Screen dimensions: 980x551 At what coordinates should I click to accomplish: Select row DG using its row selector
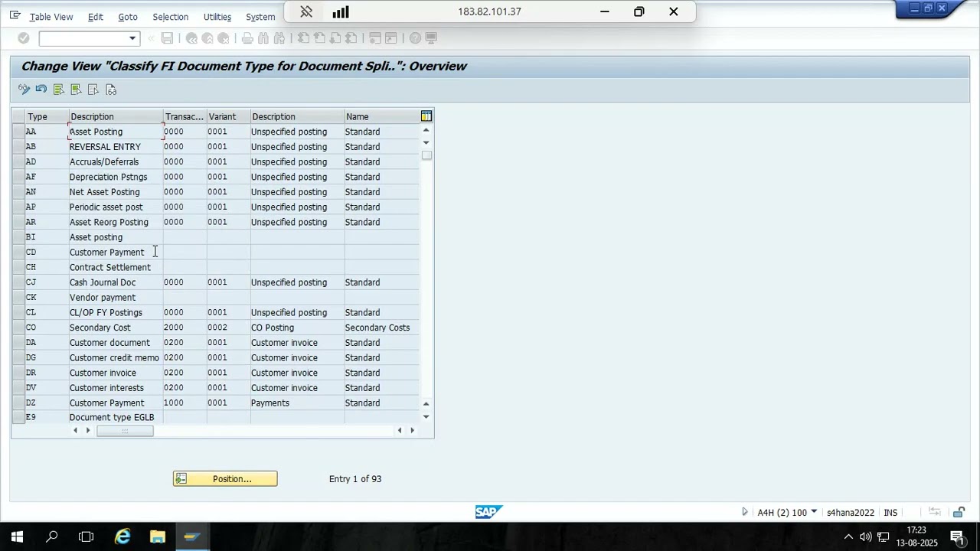18,357
